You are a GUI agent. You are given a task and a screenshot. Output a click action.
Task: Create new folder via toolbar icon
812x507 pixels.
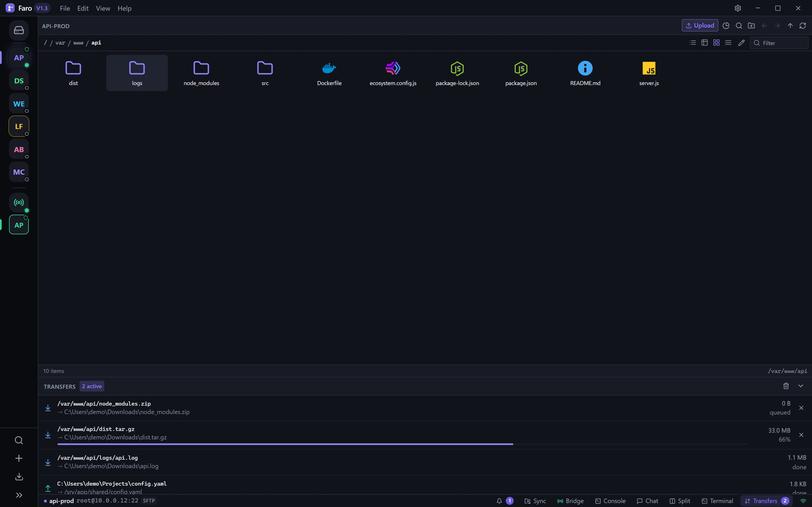tap(752, 25)
